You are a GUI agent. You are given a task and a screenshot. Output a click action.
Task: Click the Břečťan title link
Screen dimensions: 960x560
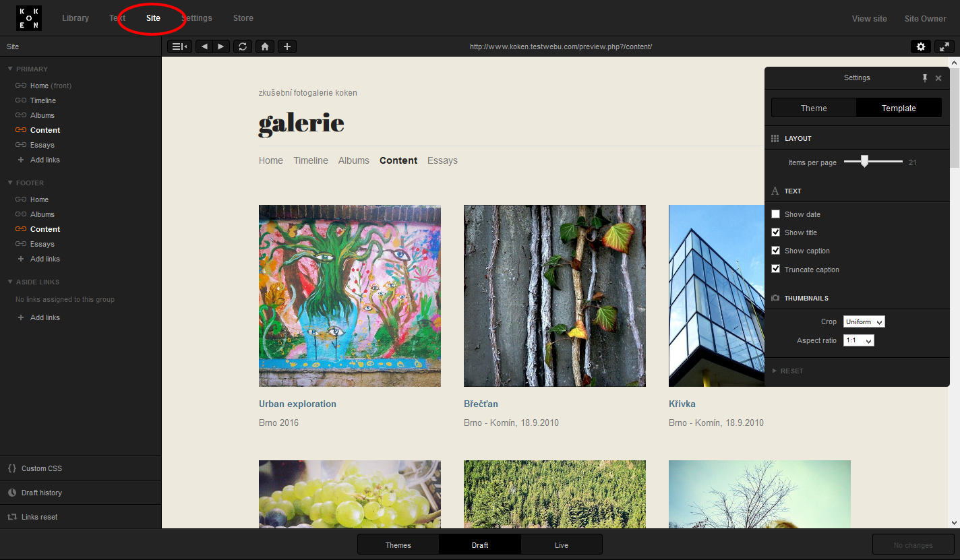[481, 404]
